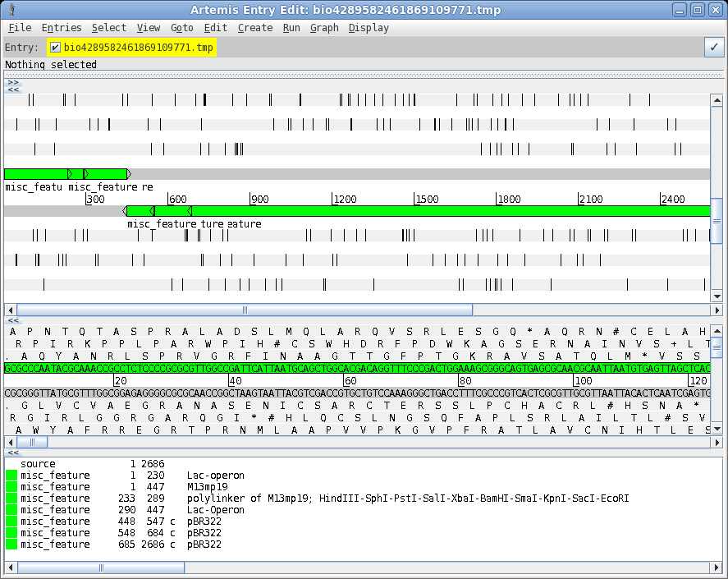Open the Create menu

[x=254, y=28]
